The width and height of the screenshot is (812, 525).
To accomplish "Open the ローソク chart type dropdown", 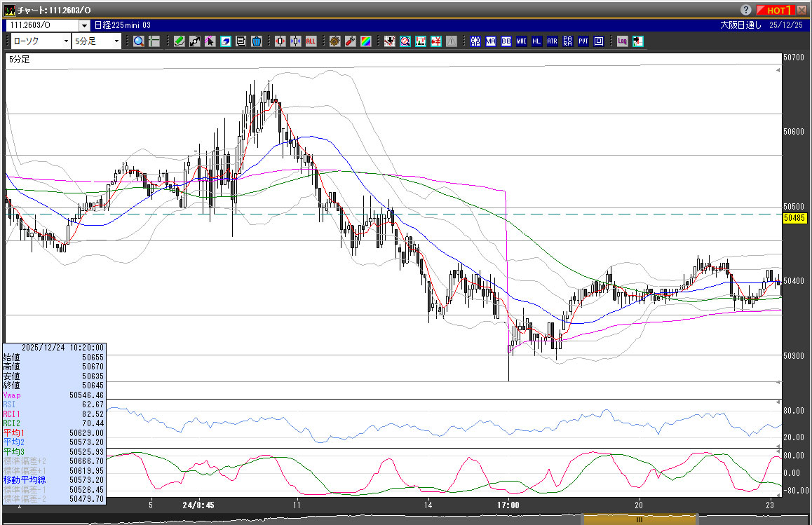I will pyautogui.click(x=41, y=41).
